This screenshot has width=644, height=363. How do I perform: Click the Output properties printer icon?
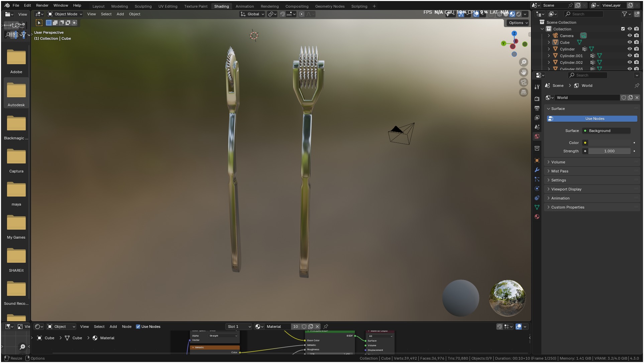tap(537, 108)
